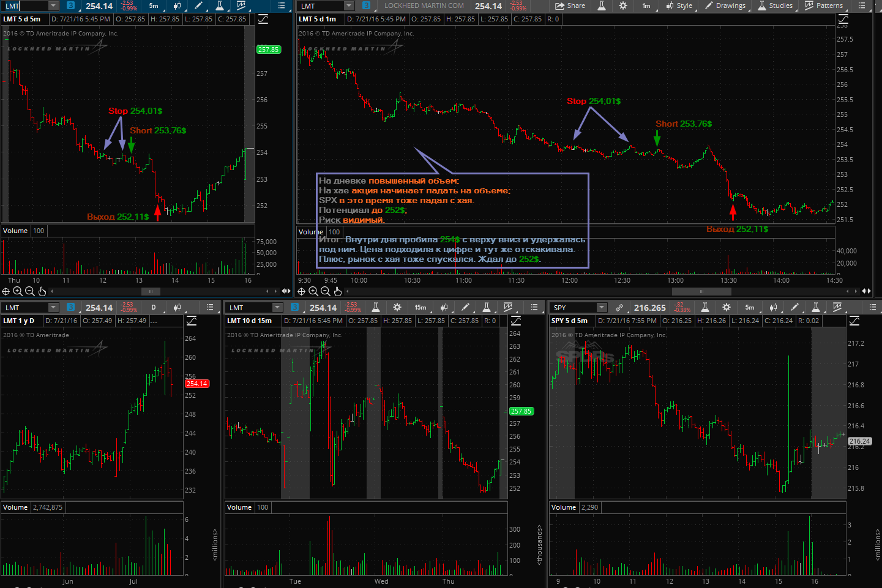Open Patterns icon in top-left LMT 5m chart
Viewport: 882px width, 588px height.
click(242, 6)
